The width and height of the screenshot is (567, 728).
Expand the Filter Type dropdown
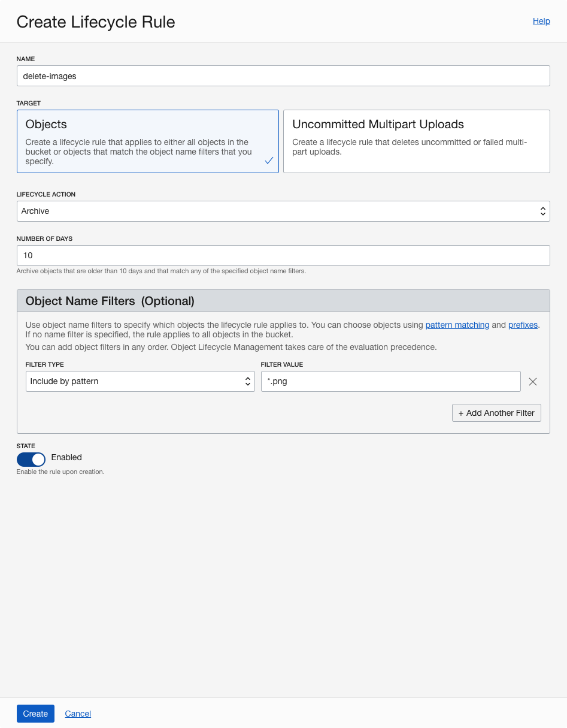point(140,382)
